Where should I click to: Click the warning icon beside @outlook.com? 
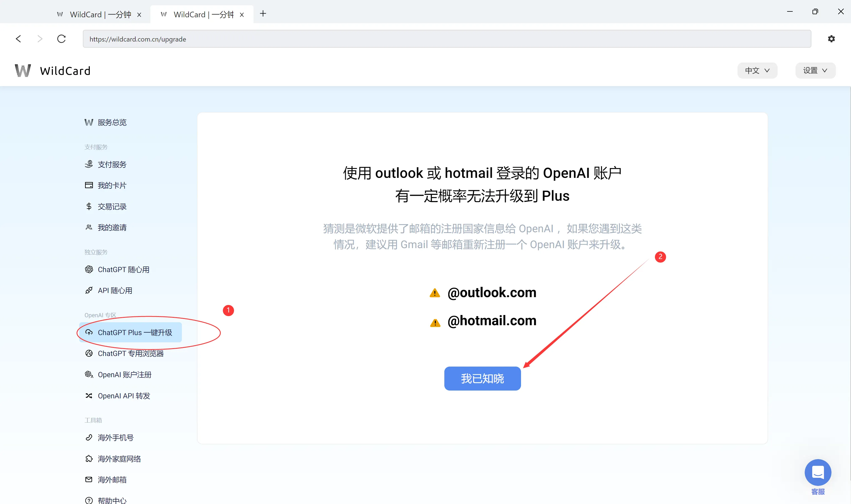(435, 293)
